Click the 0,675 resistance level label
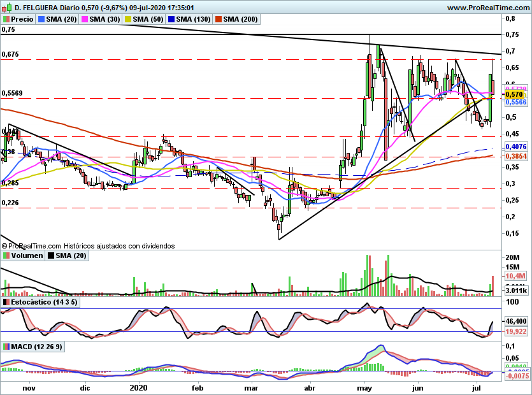532x395 pixels. [x=10, y=54]
